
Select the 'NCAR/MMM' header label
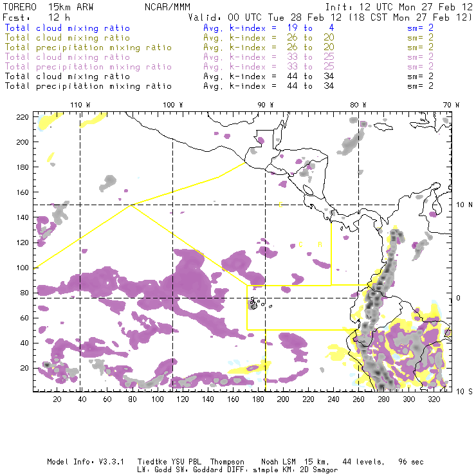coord(167,7)
